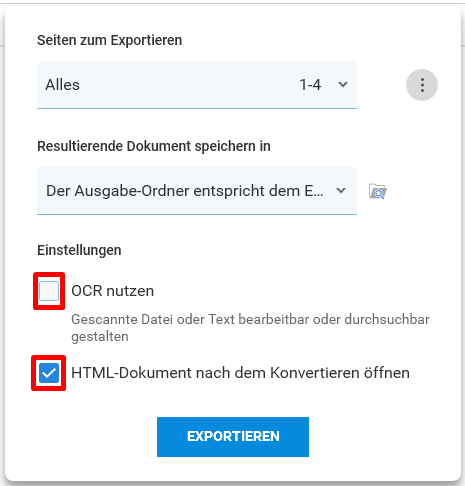Browse for output folder with folder icon
This screenshot has height=486, width=465.
(378, 191)
